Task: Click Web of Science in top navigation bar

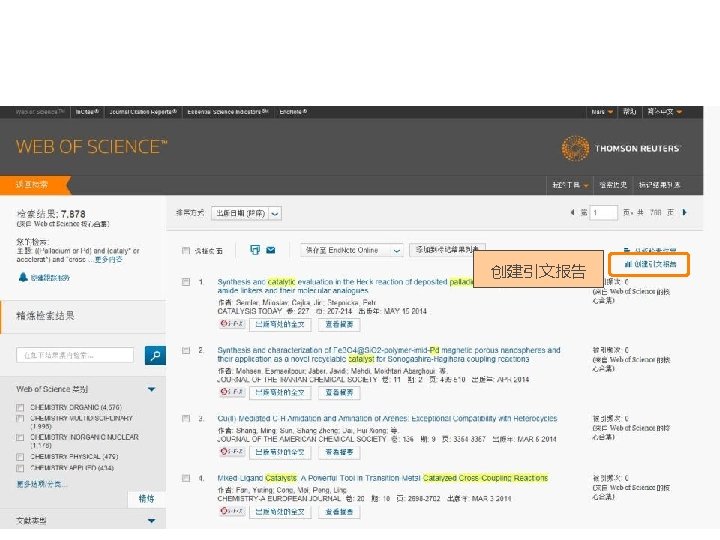Action: point(39,112)
